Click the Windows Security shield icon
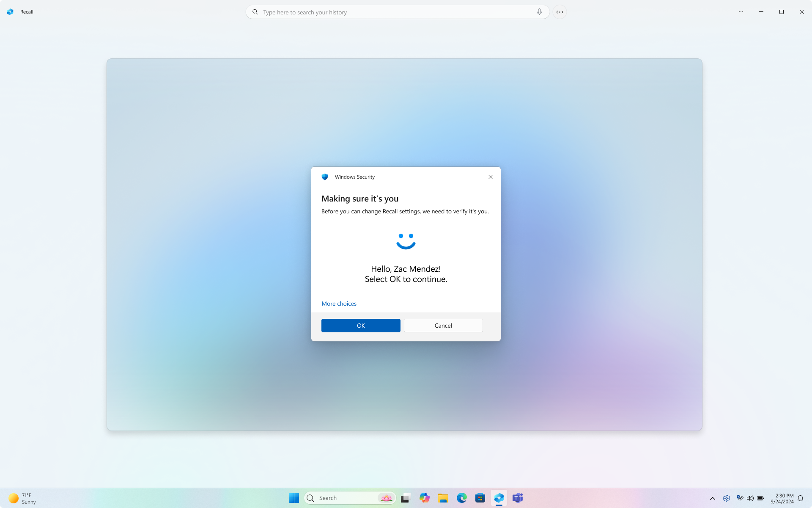The width and height of the screenshot is (812, 508). click(325, 177)
